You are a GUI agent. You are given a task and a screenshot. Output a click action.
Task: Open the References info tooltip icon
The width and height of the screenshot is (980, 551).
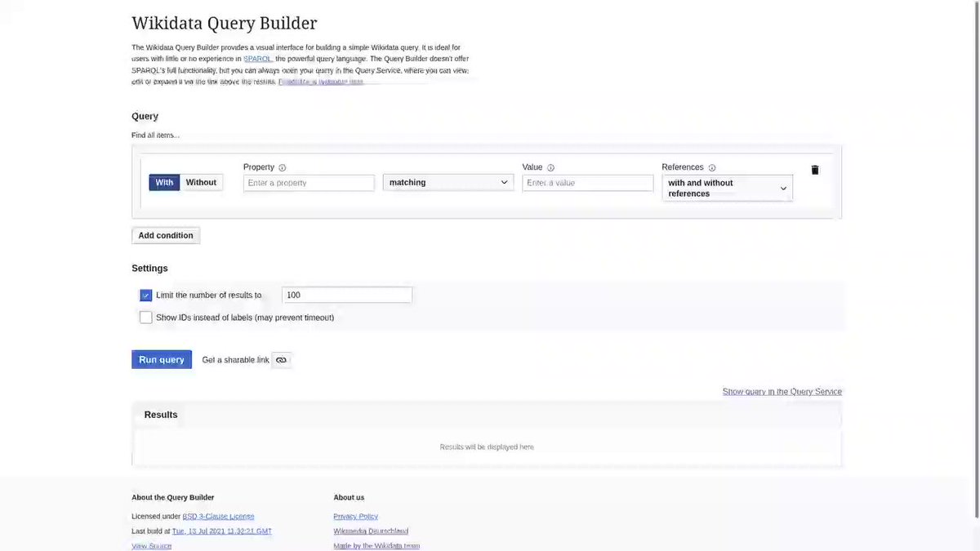pos(712,167)
